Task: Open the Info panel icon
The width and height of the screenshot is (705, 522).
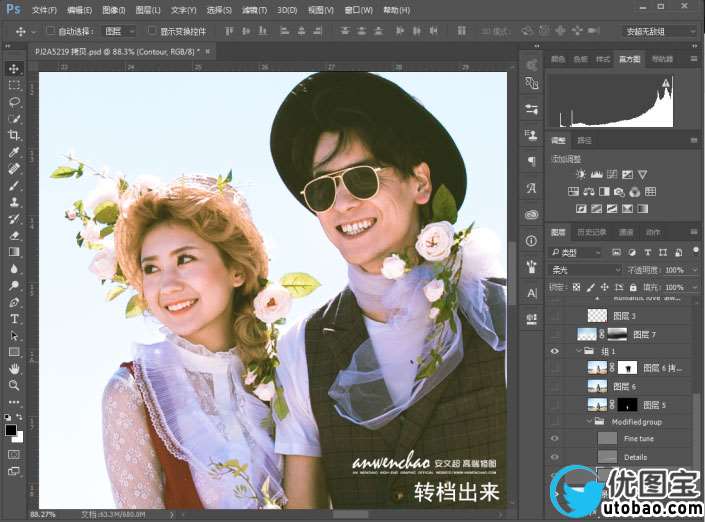Action: pos(531,241)
